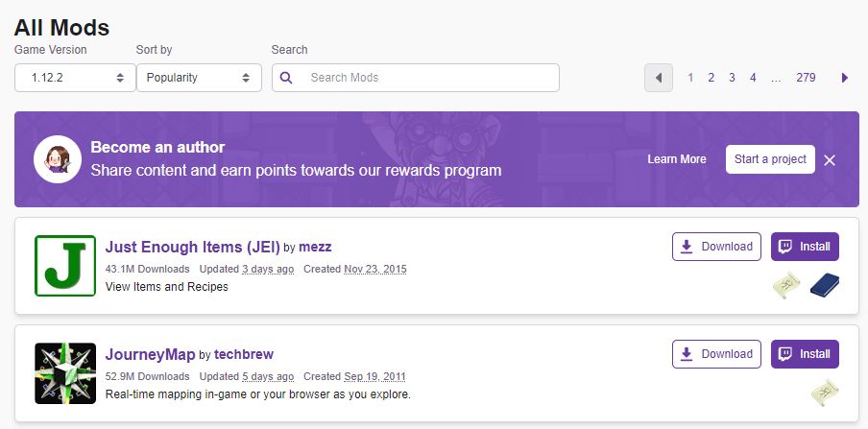Open page 3 of results
Screen dimensions: 868x429
(732, 78)
